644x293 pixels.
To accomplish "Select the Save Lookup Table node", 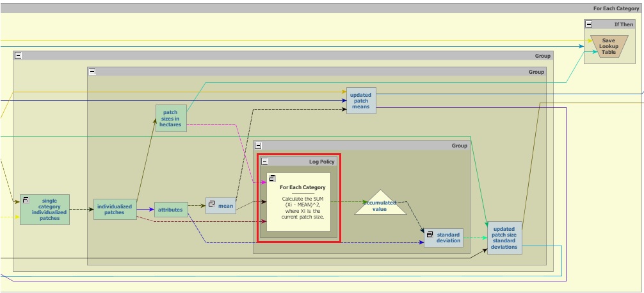I will tap(608, 46).
